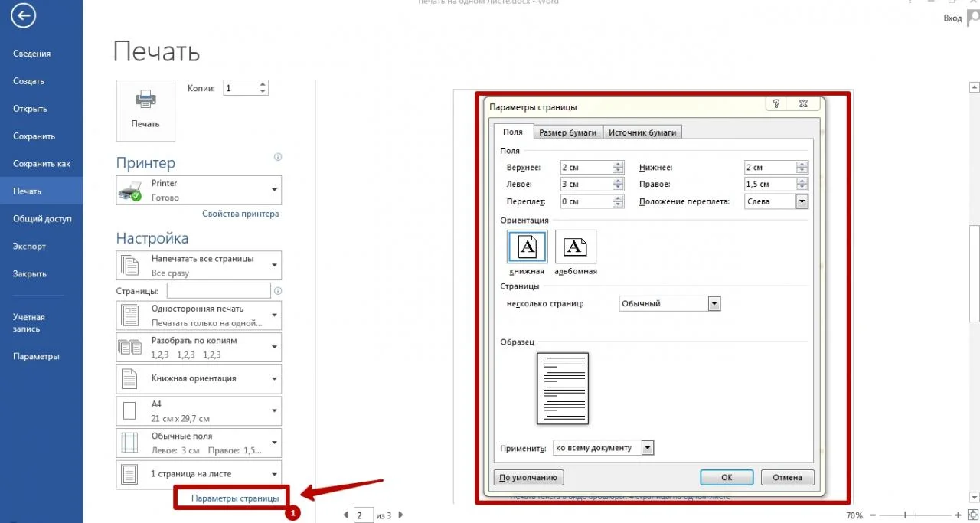Close the Параметры страницы dialog

[x=802, y=103]
